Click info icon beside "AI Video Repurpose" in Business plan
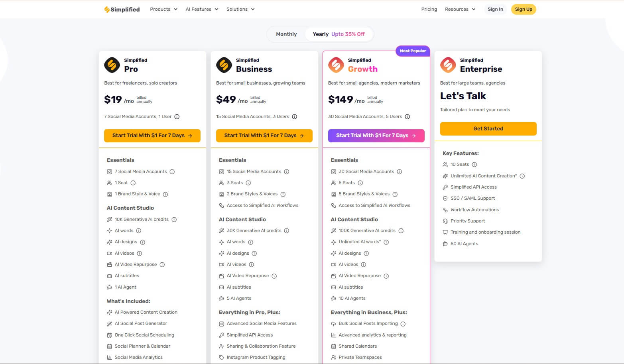 click(x=274, y=276)
